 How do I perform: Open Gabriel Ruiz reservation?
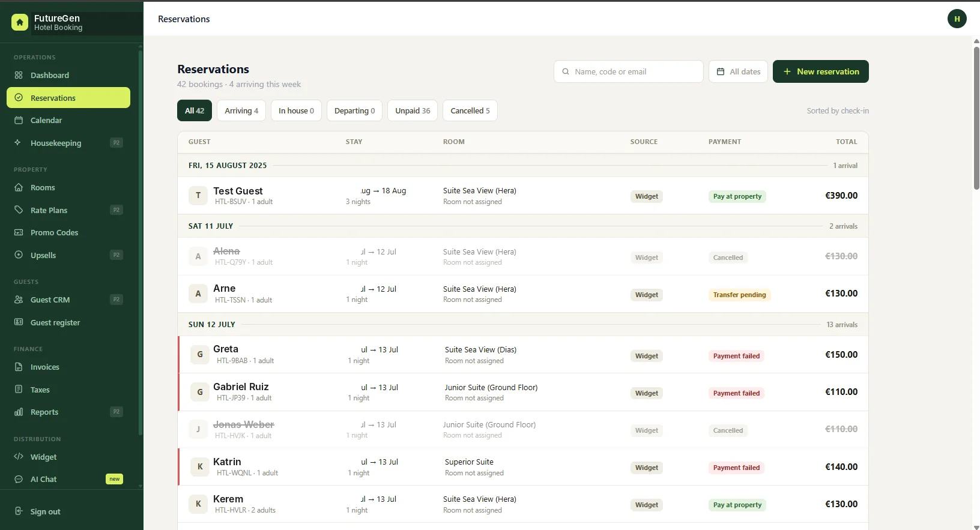pos(523,392)
